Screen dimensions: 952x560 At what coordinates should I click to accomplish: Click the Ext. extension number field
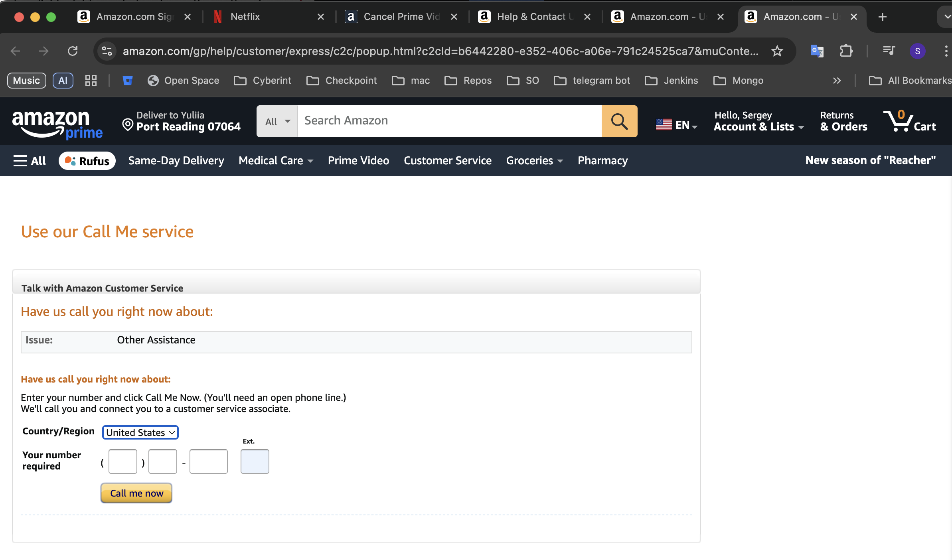tap(255, 461)
